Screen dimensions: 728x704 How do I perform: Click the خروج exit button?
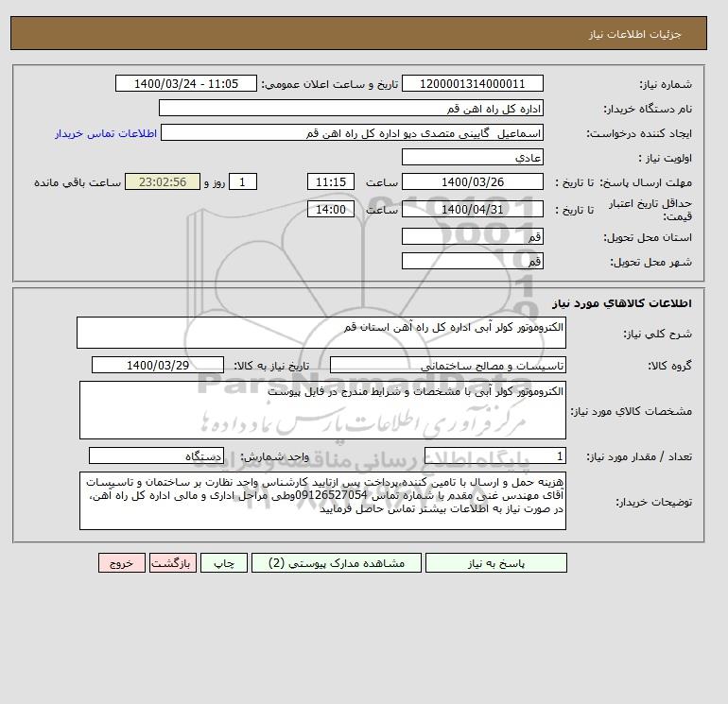point(122,563)
